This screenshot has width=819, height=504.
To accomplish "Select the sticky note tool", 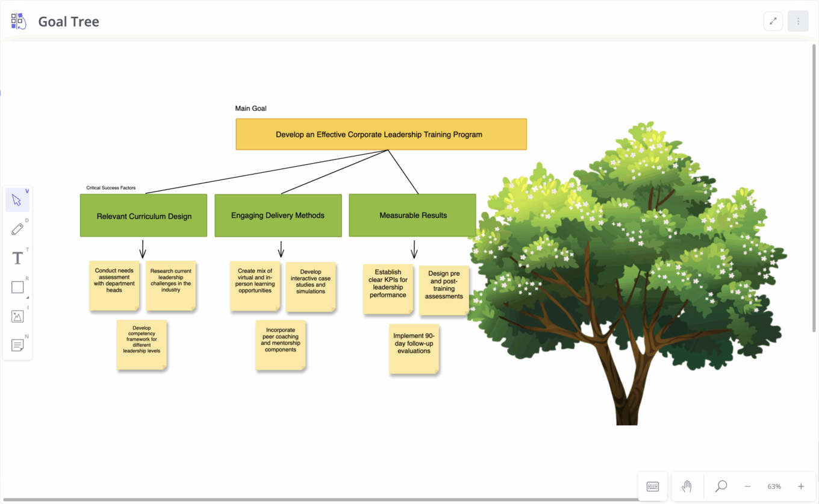I will point(17,345).
